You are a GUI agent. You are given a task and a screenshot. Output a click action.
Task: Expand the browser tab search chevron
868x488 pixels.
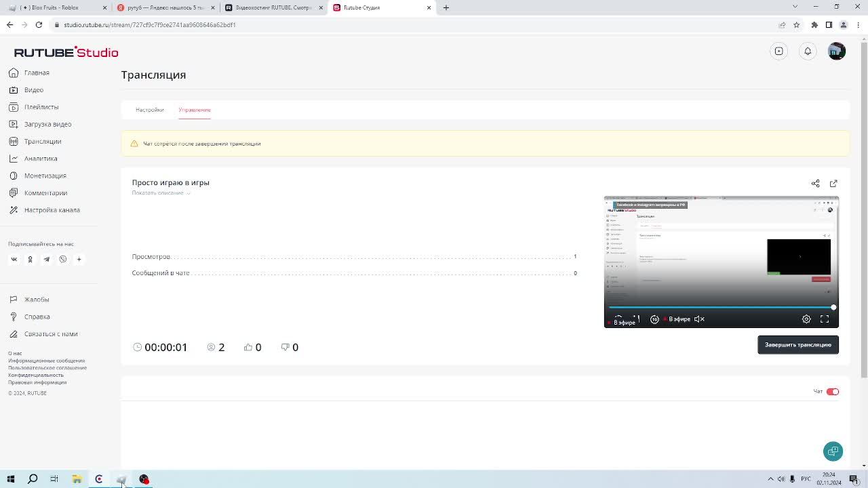pyautogui.click(x=795, y=7)
